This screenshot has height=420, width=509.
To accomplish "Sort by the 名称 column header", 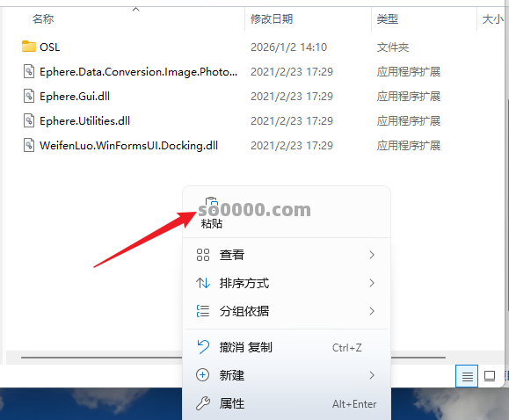I will click(x=43, y=18).
